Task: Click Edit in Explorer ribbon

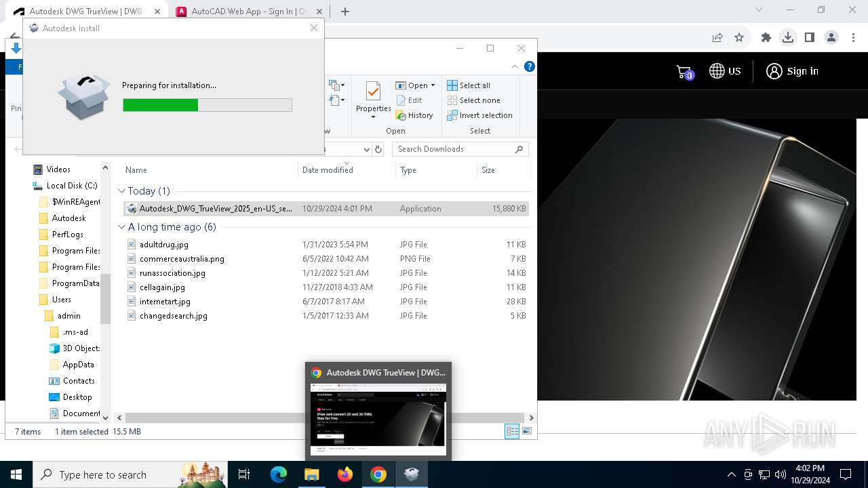Action: click(409, 100)
